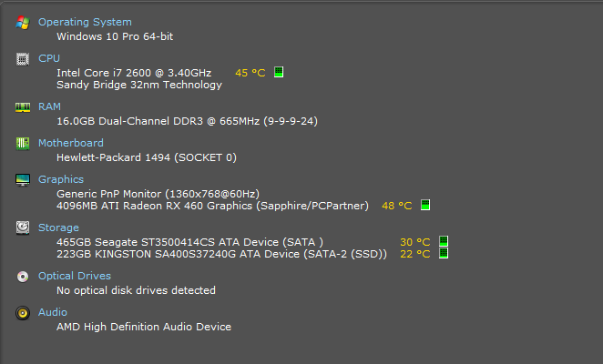Go to the RAM section heading
Image resolution: width=603 pixels, height=364 pixels.
pyautogui.click(x=49, y=106)
